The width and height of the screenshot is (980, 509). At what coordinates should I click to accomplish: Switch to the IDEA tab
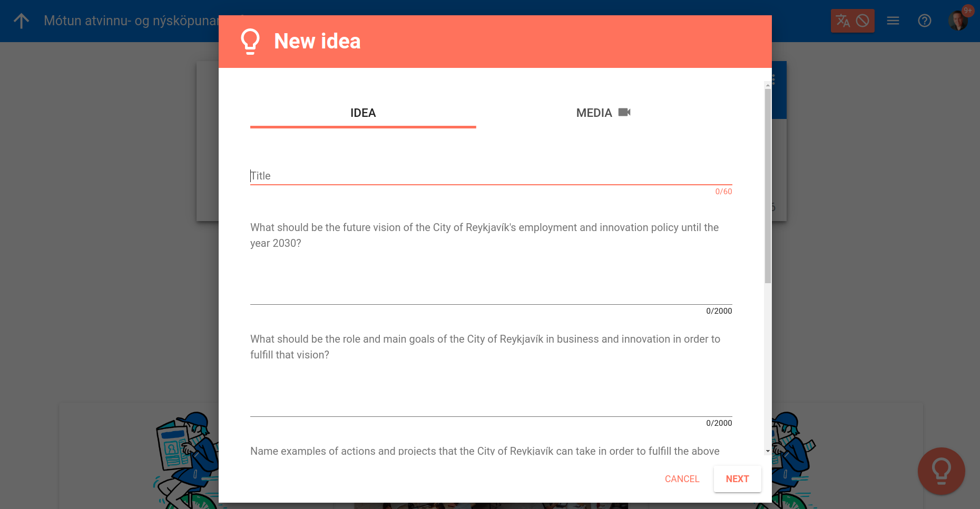(x=363, y=113)
